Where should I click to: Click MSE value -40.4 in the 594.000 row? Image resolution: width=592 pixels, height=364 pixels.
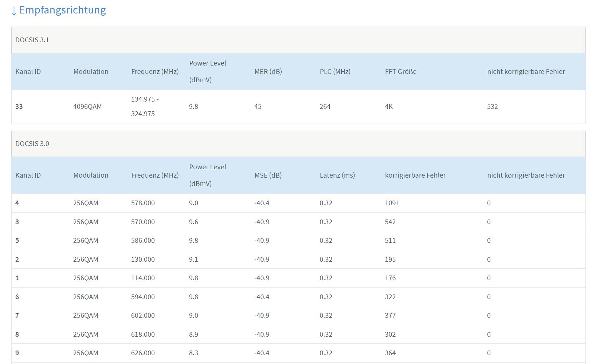pos(262,297)
